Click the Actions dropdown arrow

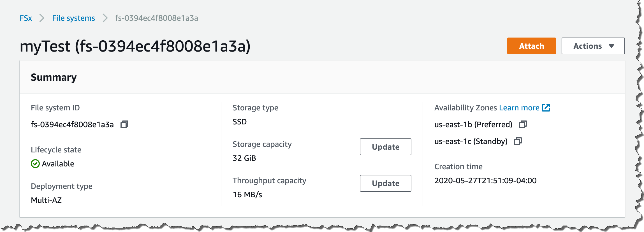pyautogui.click(x=611, y=46)
